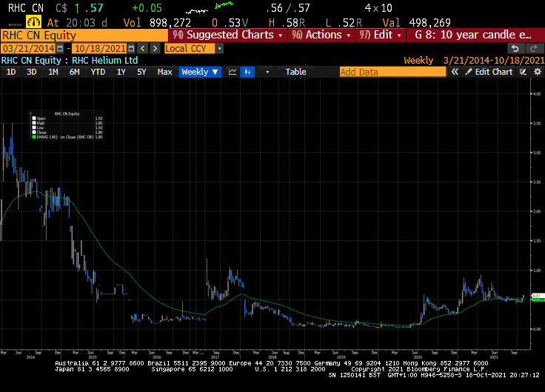Toggle the Open legend box
545x392 pixels.
(x=33, y=118)
